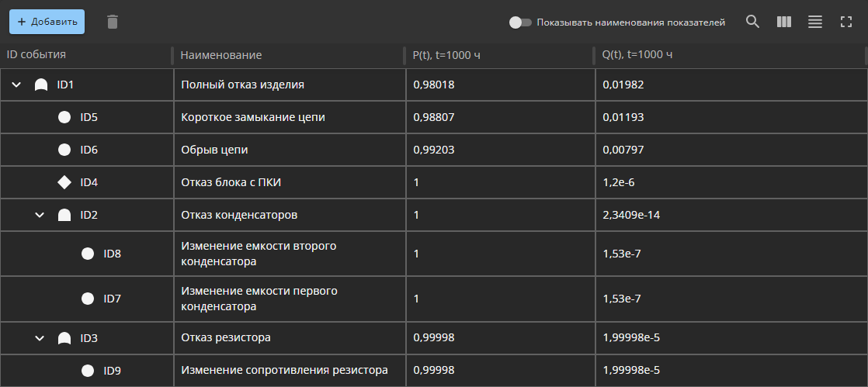Click the ID8 label text

coord(113,254)
